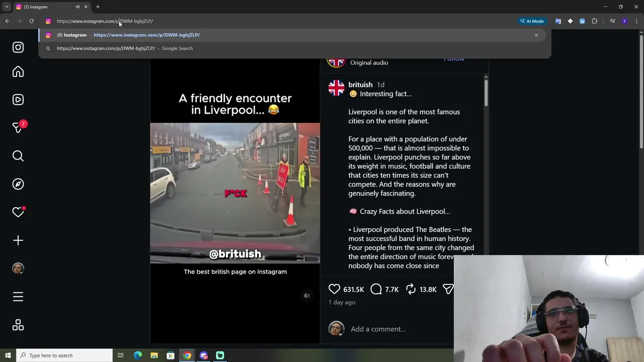Open a new browser tab
The width and height of the screenshot is (644, 362).
tap(98, 7)
